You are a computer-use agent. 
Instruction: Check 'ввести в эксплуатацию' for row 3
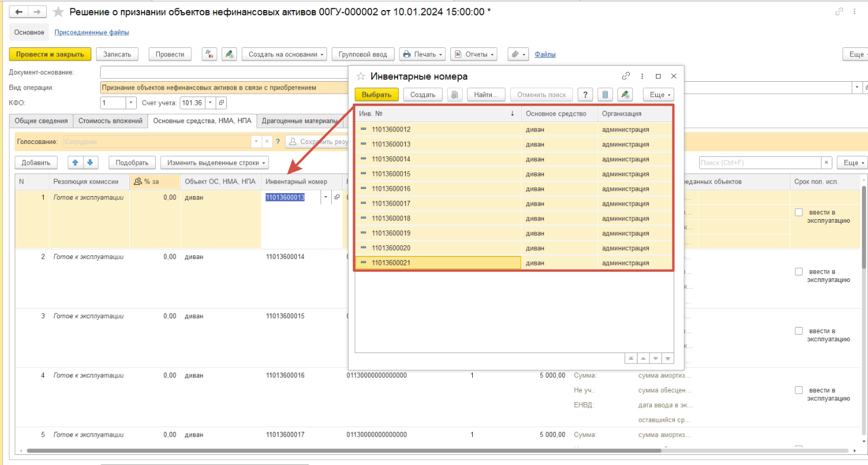pyautogui.click(x=799, y=331)
